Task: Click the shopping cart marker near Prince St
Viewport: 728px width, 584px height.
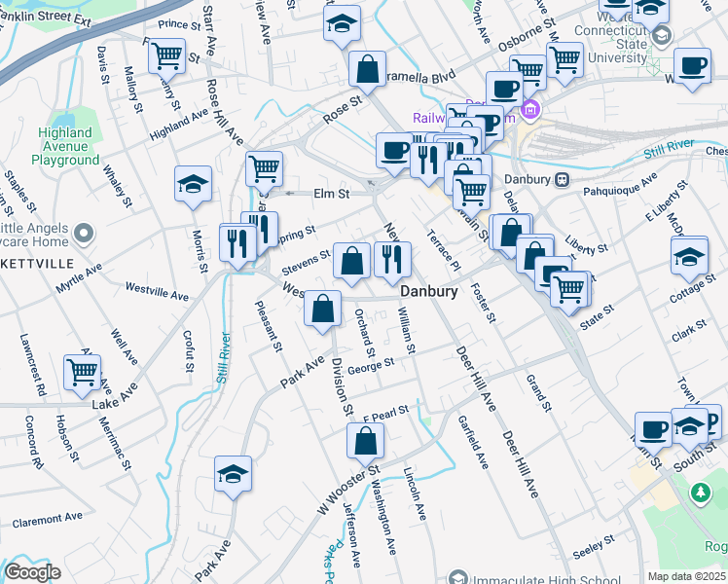Action: click(167, 55)
